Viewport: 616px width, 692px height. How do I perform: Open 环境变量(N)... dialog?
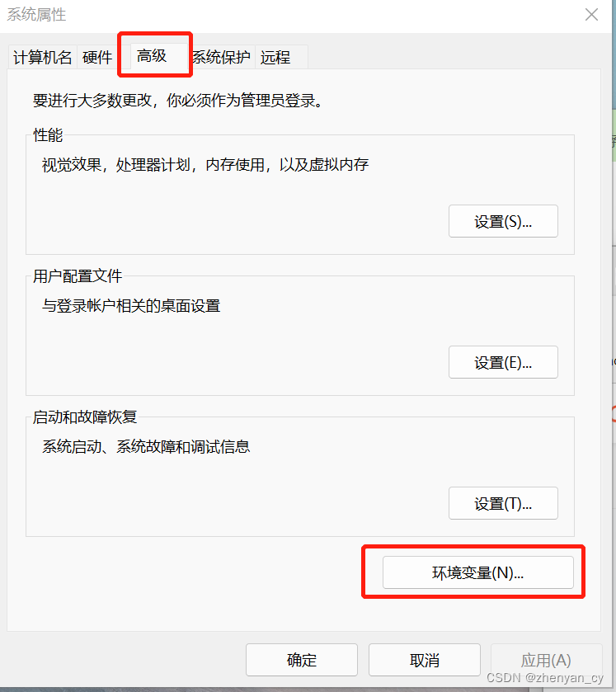478,572
